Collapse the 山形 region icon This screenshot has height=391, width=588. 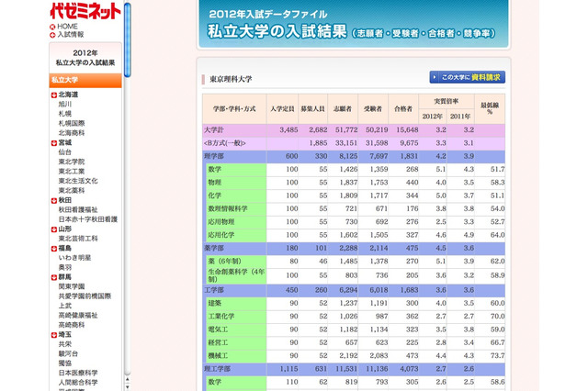coord(54,229)
